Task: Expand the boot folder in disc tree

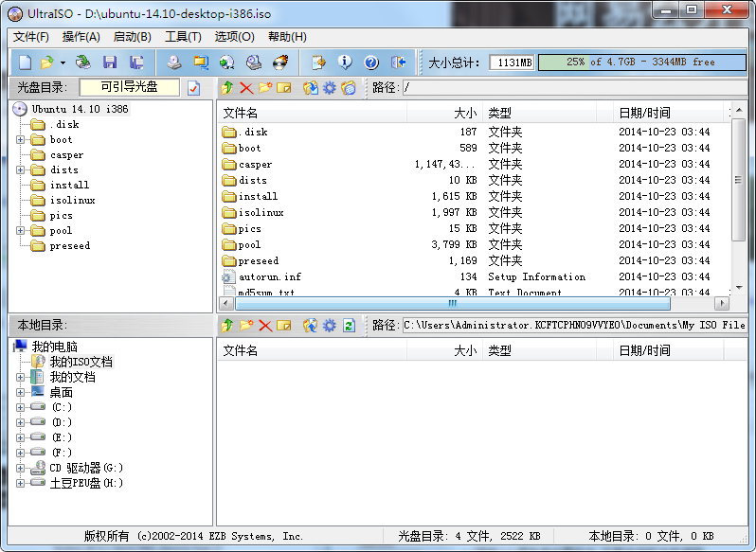Action: (20, 140)
